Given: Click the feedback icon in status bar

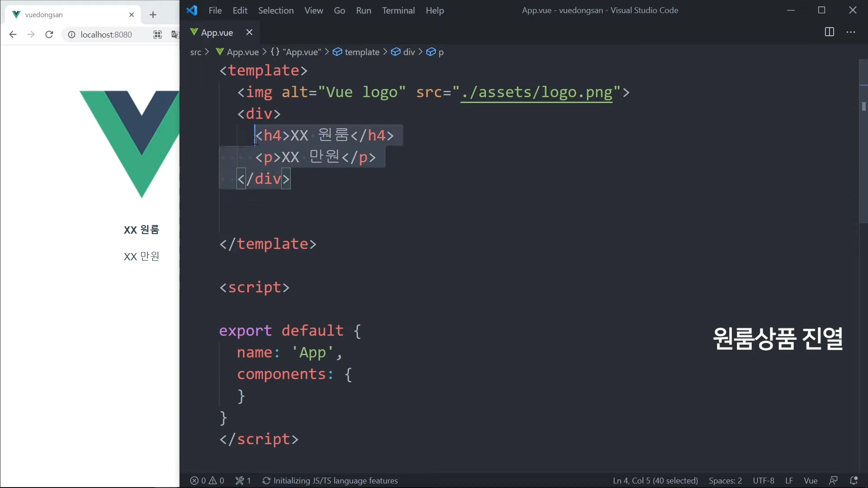Looking at the screenshot, I should tap(833, 480).
